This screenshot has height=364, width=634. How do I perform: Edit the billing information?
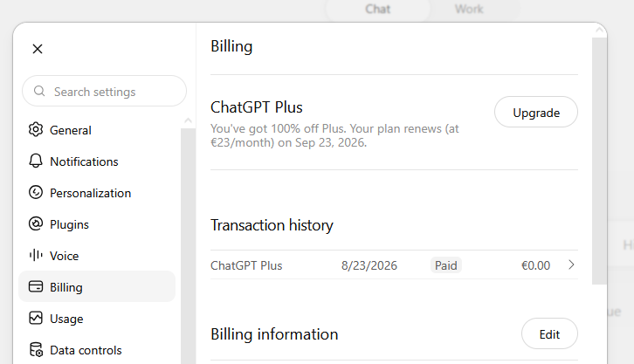pyautogui.click(x=549, y=333)
